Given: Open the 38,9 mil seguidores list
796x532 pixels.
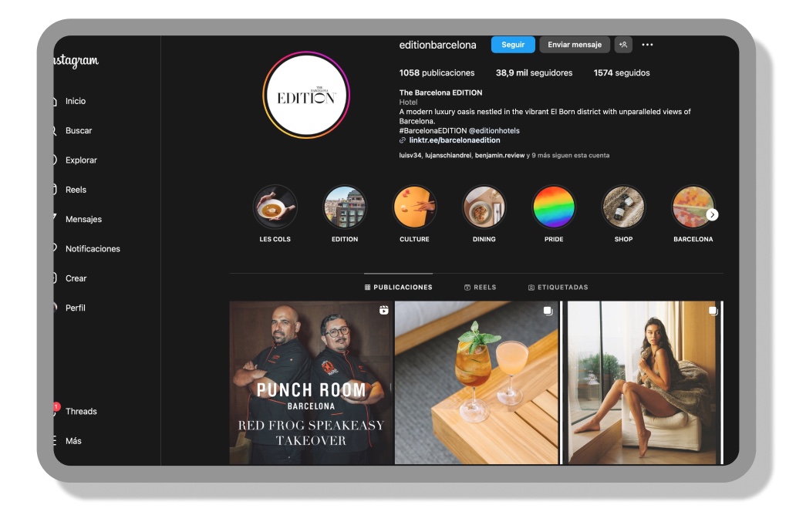Looking at the screenshot, I should pyautogui.click(x=534, y=73).
